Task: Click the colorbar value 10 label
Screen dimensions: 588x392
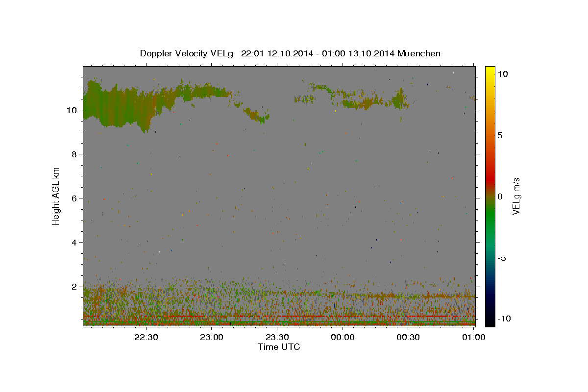Action: (x=502, y=74)
